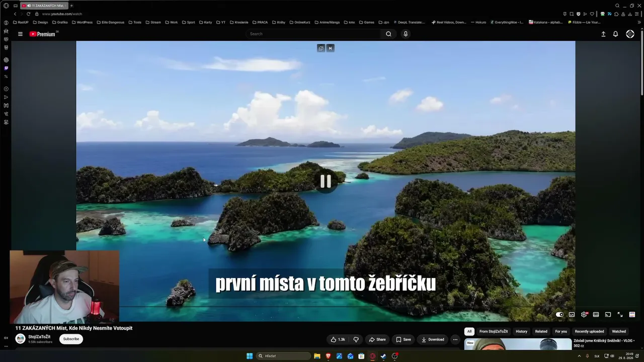This screenshot has width=644, height=362.
Task: Open the YouTube create/upload icon
Action: coord(603,34)
